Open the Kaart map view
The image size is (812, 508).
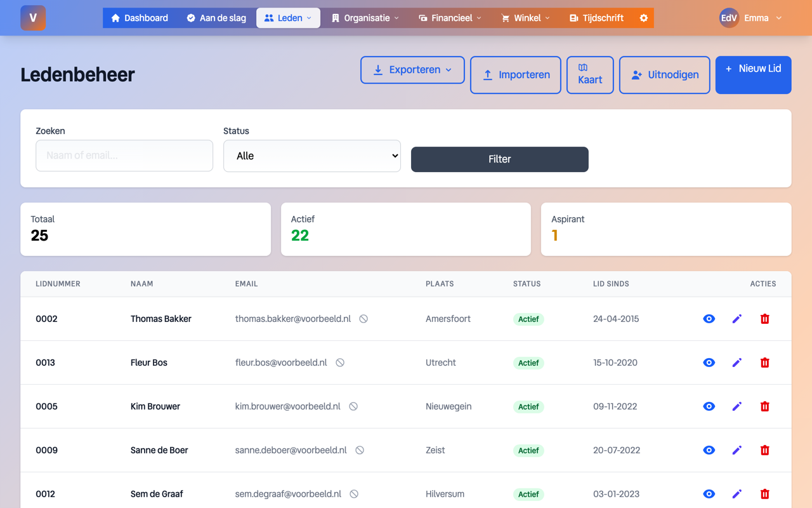[590, 75]
